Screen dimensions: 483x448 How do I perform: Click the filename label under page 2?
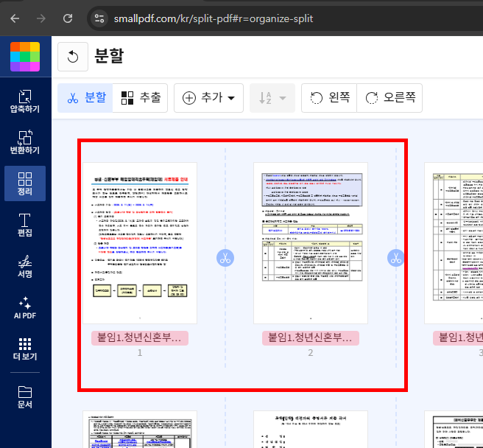pos(311,338)
